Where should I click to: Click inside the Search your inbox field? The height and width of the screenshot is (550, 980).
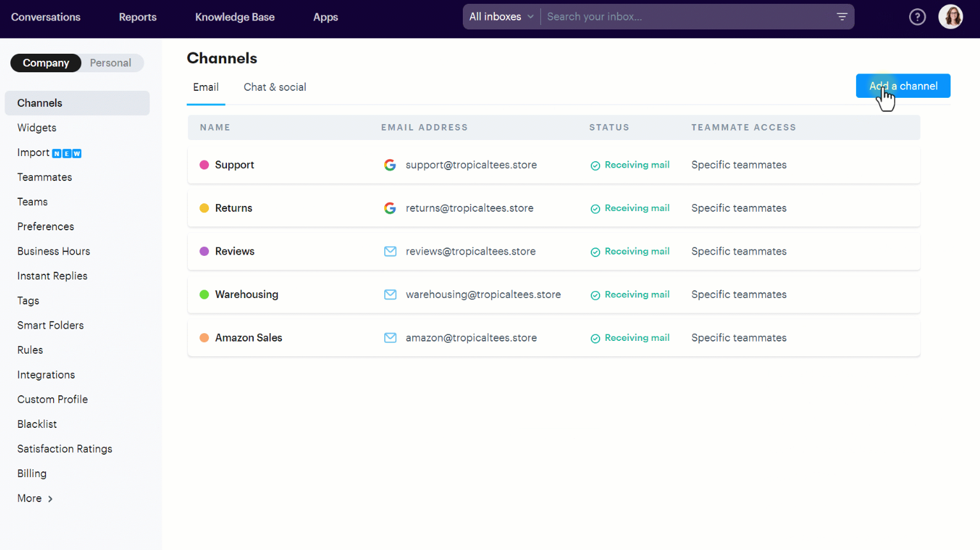point(639,16)
